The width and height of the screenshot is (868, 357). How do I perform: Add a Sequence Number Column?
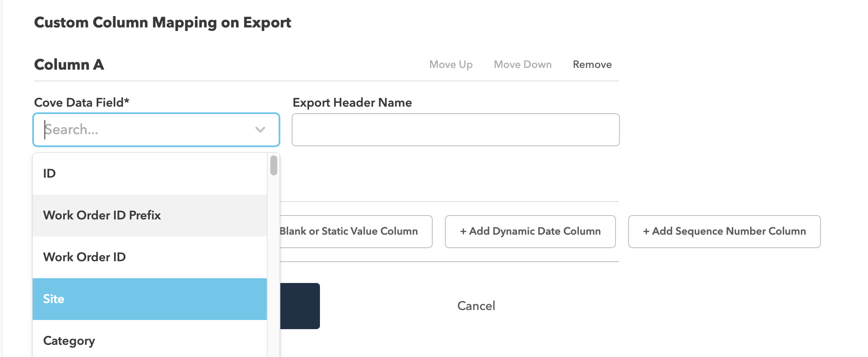pyautogui.click(x=724, y=232)
